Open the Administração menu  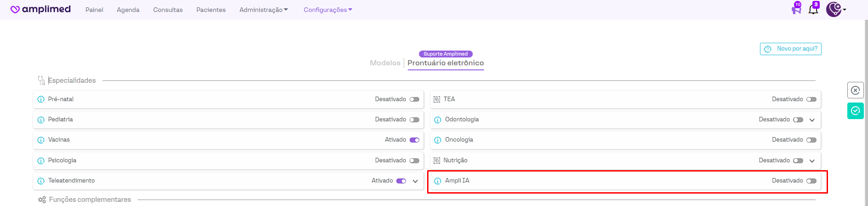[263, 10]
